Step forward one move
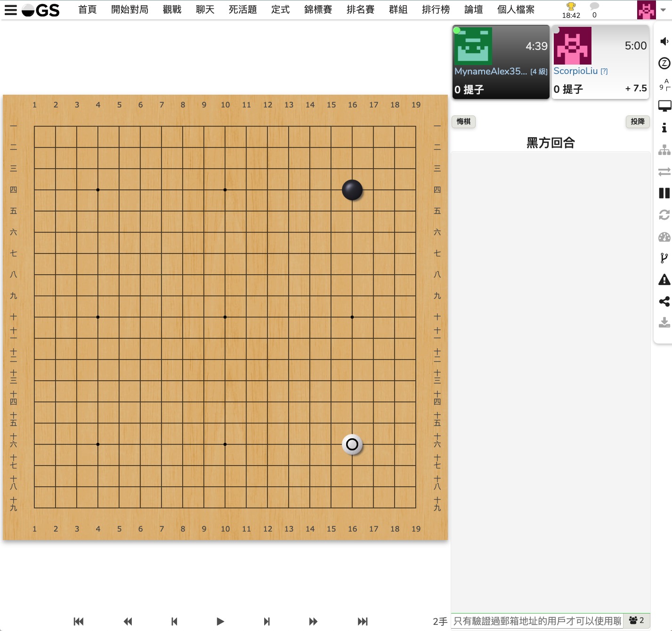 267,622
